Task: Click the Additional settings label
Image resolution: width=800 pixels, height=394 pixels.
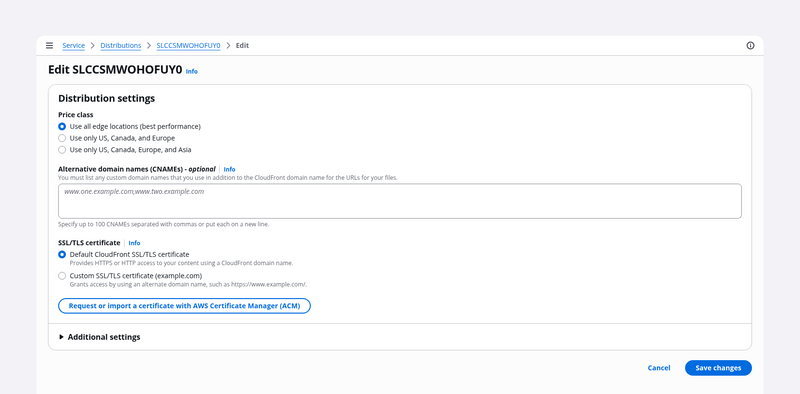Action: (x=104, y=337)
